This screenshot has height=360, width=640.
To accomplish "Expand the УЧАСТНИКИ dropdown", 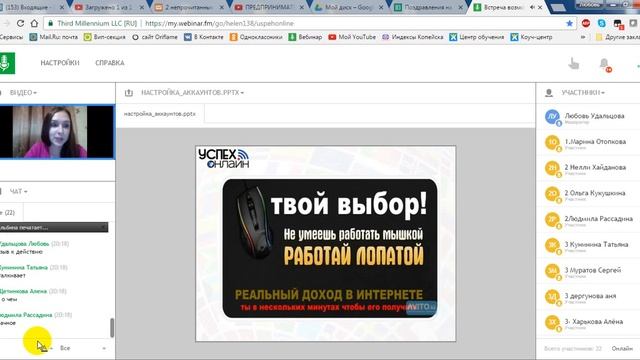I will click(x=583, y=93).
